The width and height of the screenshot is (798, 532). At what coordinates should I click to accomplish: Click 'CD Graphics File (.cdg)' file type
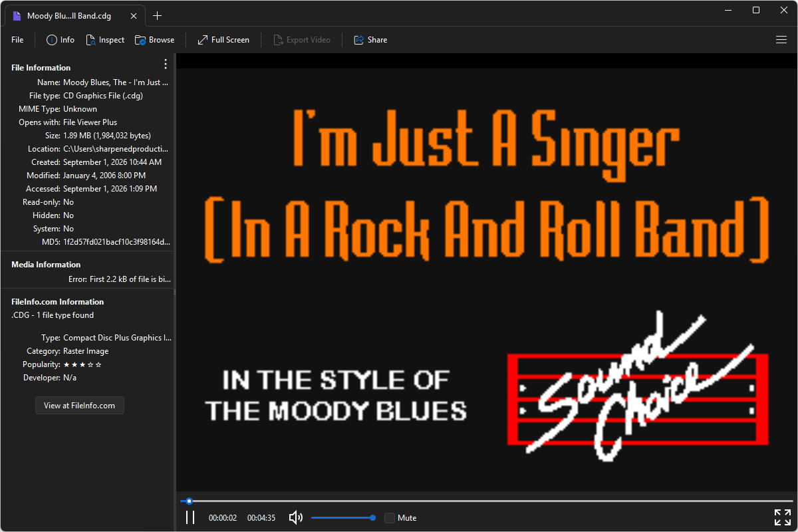pyautogui.click(x=103, y=96)
